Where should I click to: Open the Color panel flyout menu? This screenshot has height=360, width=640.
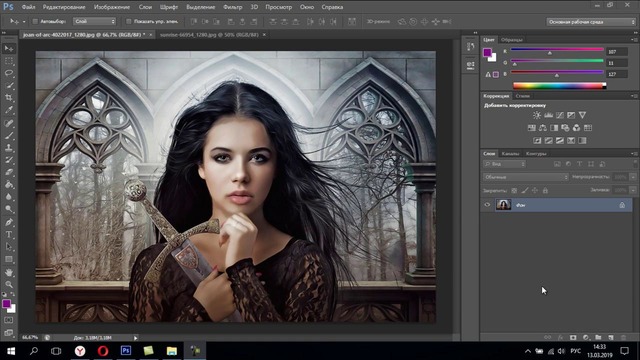[x=634, y=40]
